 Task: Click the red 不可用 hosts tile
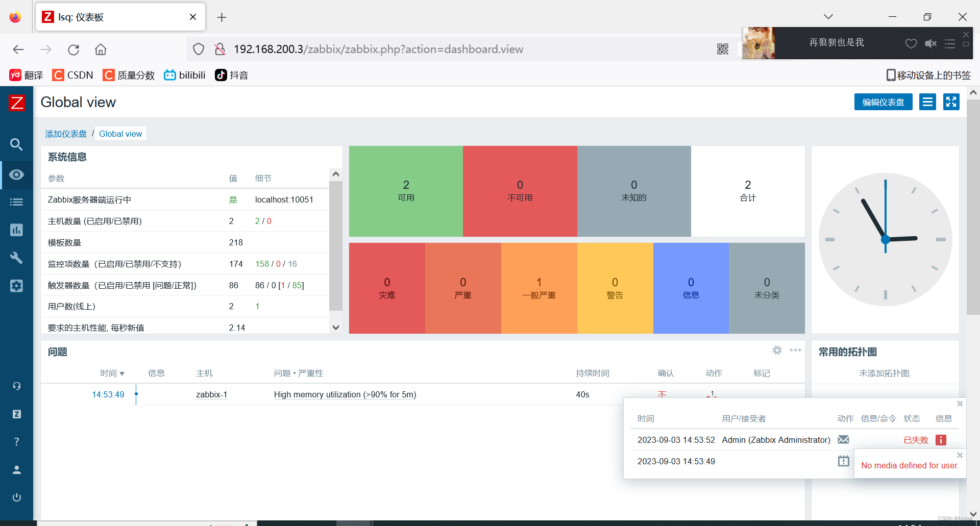(x=520, y=191)
